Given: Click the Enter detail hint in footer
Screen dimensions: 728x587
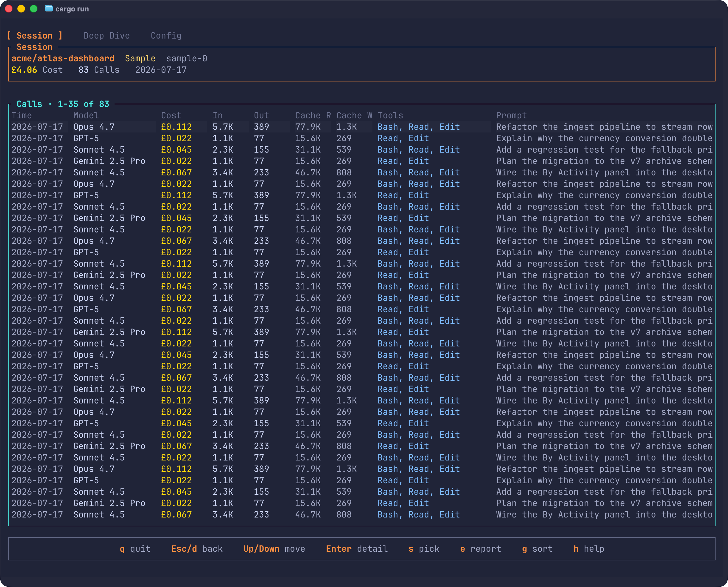Looking at the screenshot, I should point(357,548).
